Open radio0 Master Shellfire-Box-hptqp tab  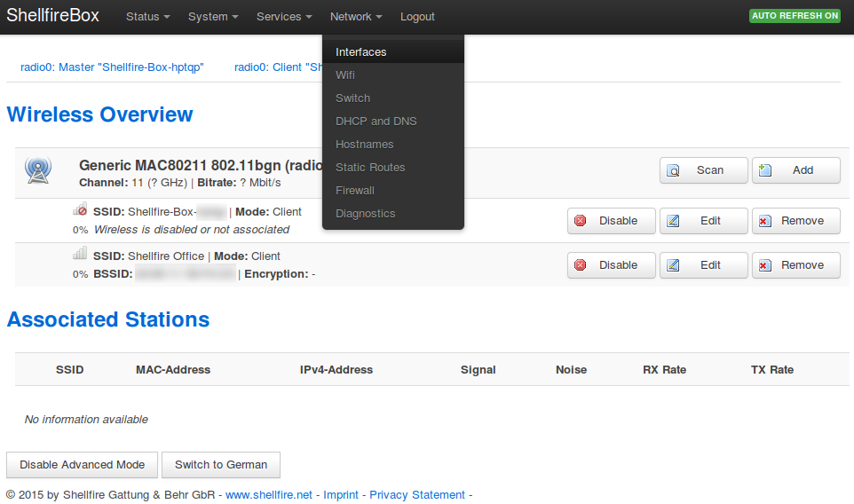point(112,67)
